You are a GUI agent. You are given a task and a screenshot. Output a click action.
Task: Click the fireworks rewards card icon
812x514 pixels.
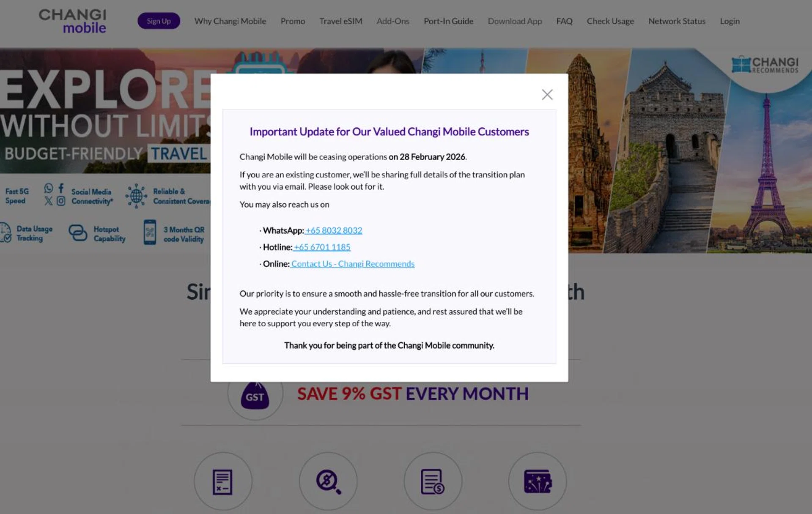[537, 481]
